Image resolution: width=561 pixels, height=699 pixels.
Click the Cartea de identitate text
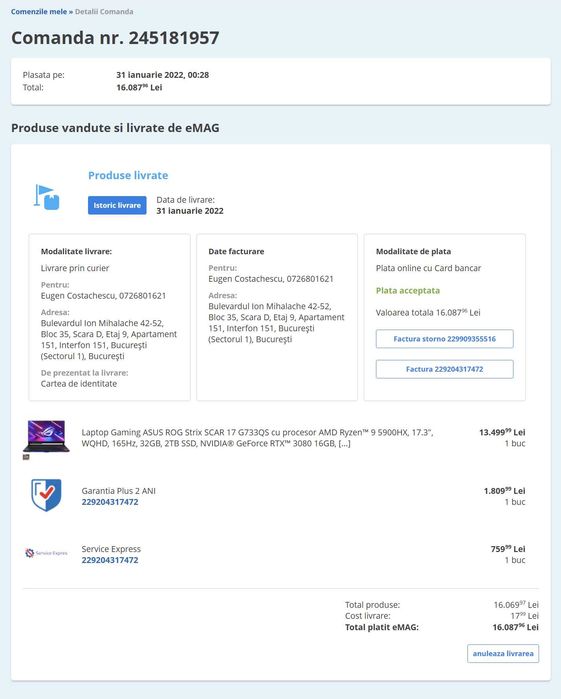[x=78, y=384]
